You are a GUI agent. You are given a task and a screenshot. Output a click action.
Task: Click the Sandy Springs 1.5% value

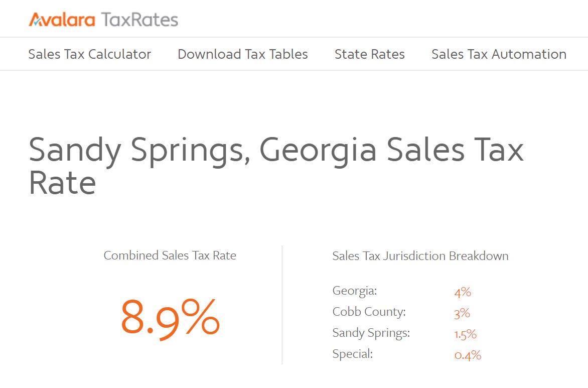466,334
